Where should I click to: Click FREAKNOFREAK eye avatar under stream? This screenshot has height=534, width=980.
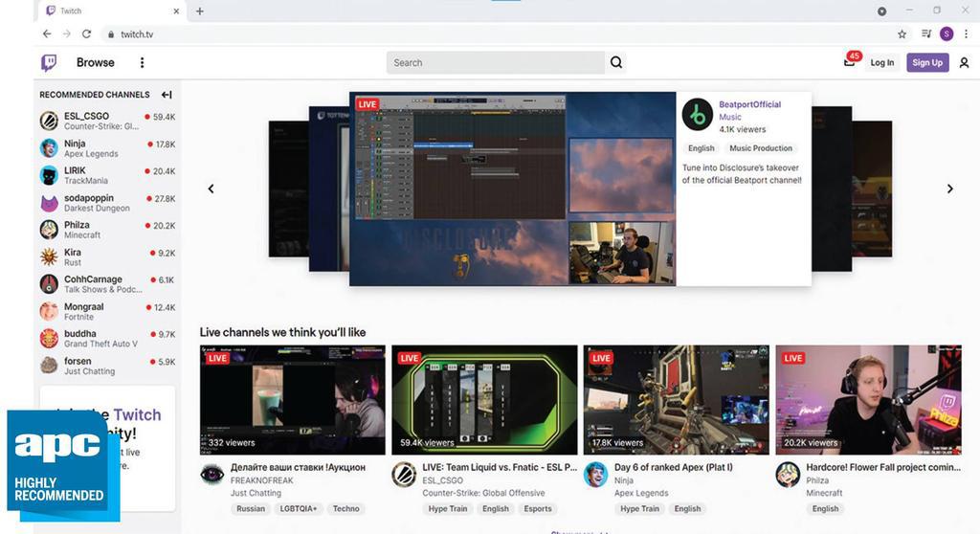212,475
